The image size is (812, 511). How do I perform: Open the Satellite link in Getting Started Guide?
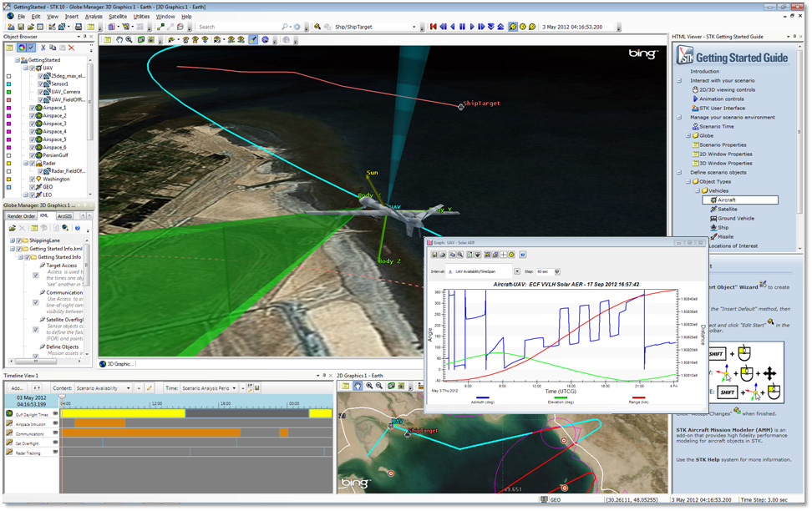pyautogui.click(x=727, y=210)
